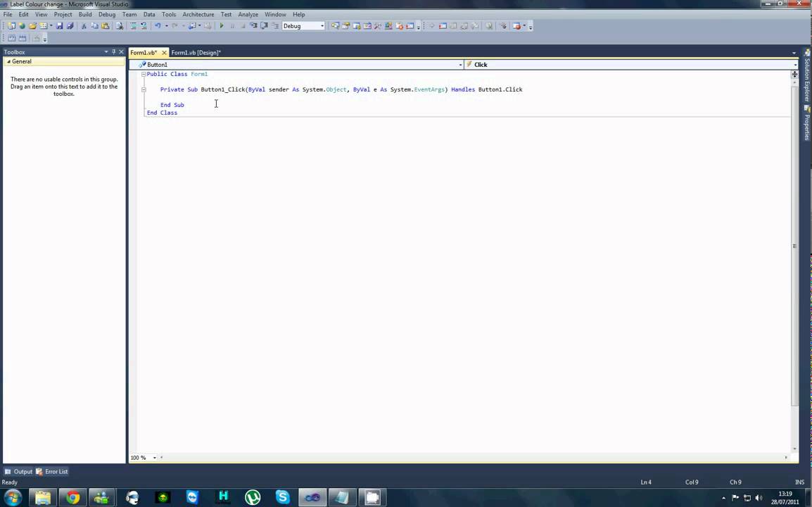Collapse the Public Class Form1 region

pyautogui.click(x=144, y=74)
